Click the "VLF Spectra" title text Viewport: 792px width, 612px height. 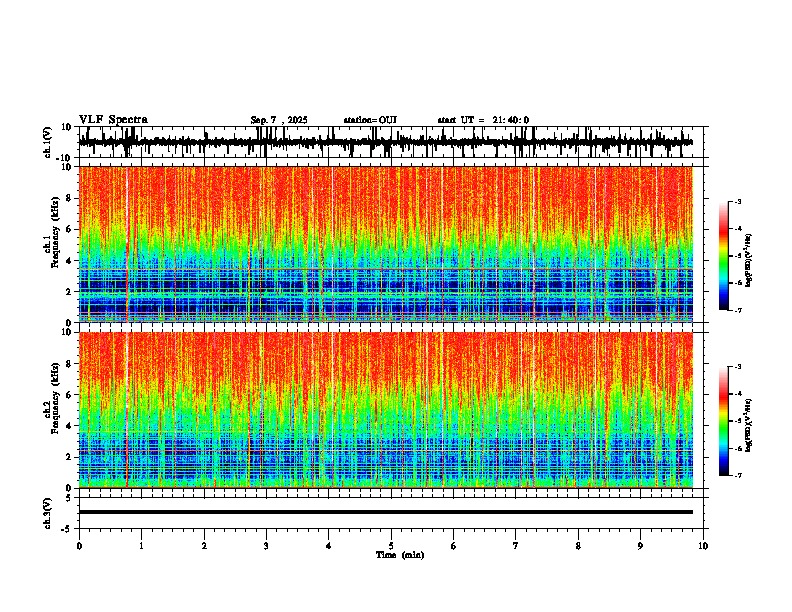[x=113, y=120]
